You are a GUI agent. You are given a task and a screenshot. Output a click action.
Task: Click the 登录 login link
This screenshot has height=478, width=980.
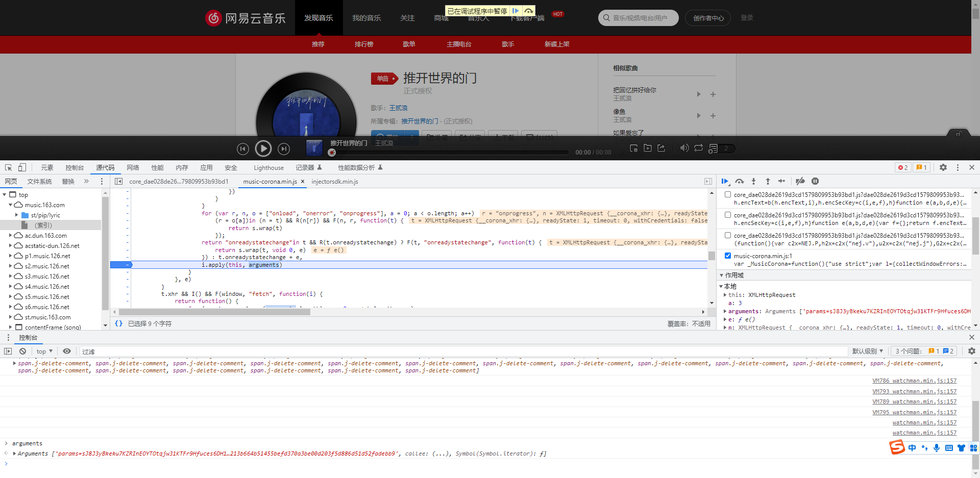tap(747, 18)
